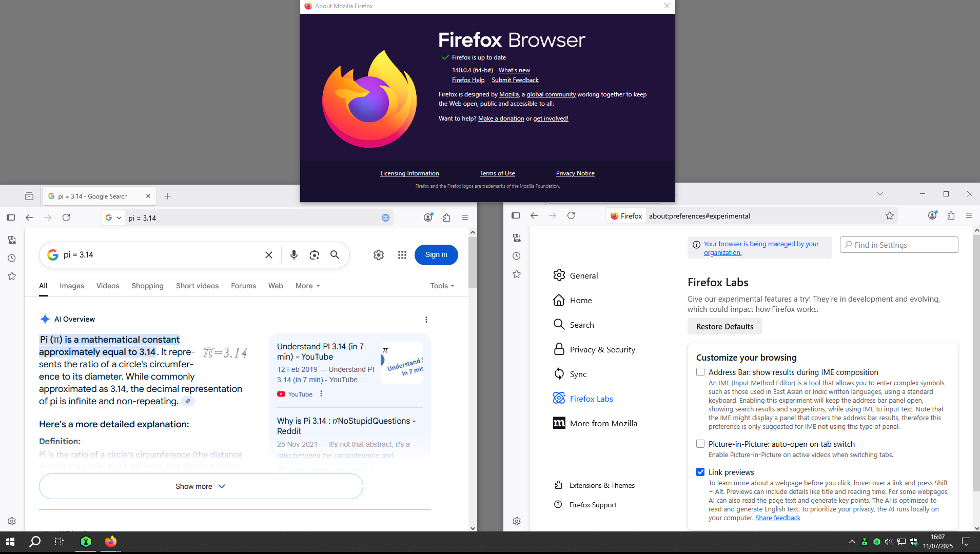This screenshot has width=980, height=554.
Task: Expand the Google More filters dropdown
Action: click(x=308, y=286)
